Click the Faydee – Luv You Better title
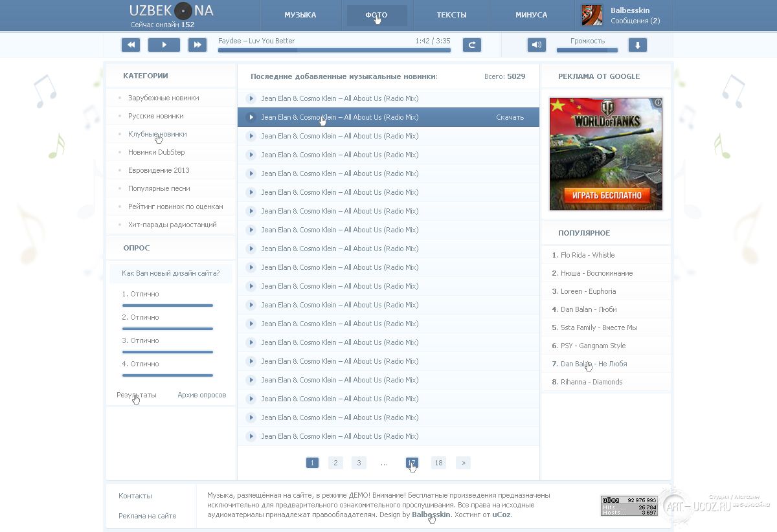The width and height of the screenshot is (777, 532). [256, 41]
